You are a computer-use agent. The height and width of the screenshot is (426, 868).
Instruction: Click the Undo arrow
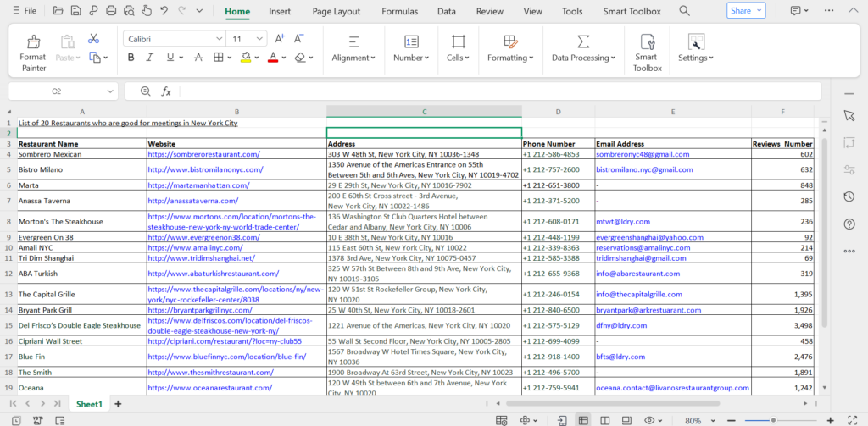point(164,10)
